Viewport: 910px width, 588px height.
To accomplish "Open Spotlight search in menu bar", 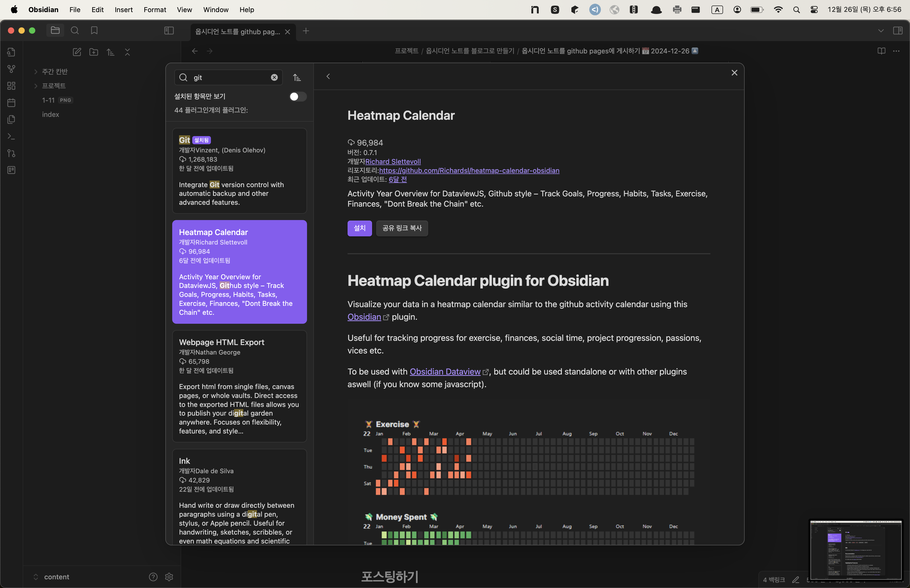I will click(x=796, y=9).
